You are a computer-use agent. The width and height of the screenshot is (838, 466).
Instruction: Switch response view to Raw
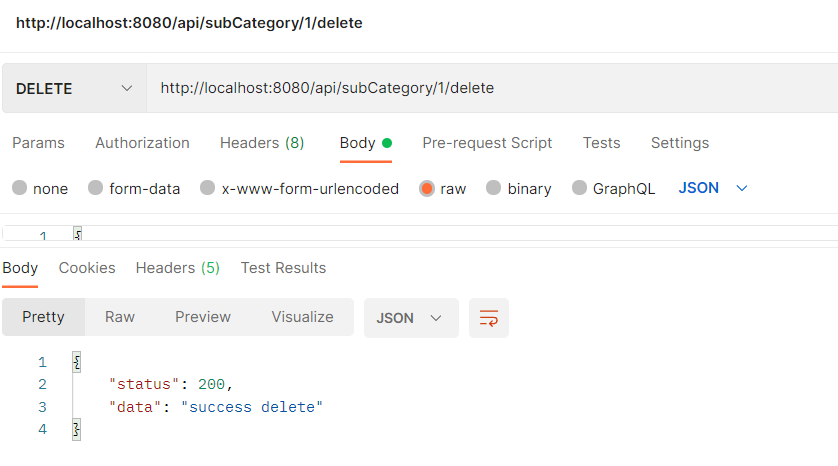click(x=120, y=317)
